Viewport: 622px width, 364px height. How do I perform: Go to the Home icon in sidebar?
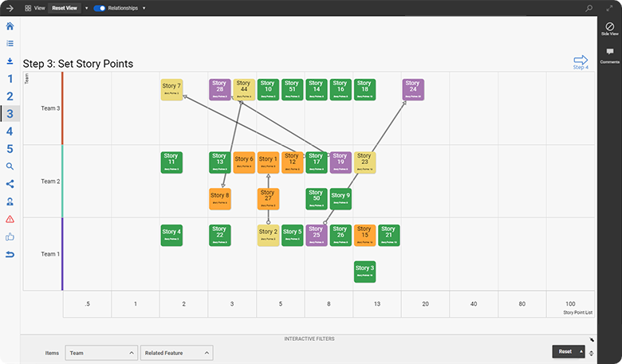pos(10,26)
